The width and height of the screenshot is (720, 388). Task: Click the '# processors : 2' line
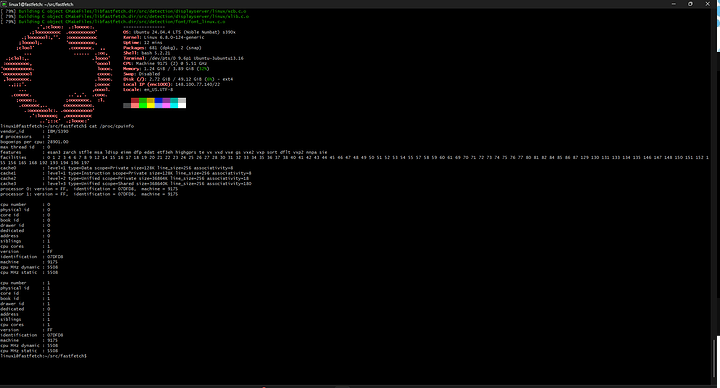(x=25, y=136)
